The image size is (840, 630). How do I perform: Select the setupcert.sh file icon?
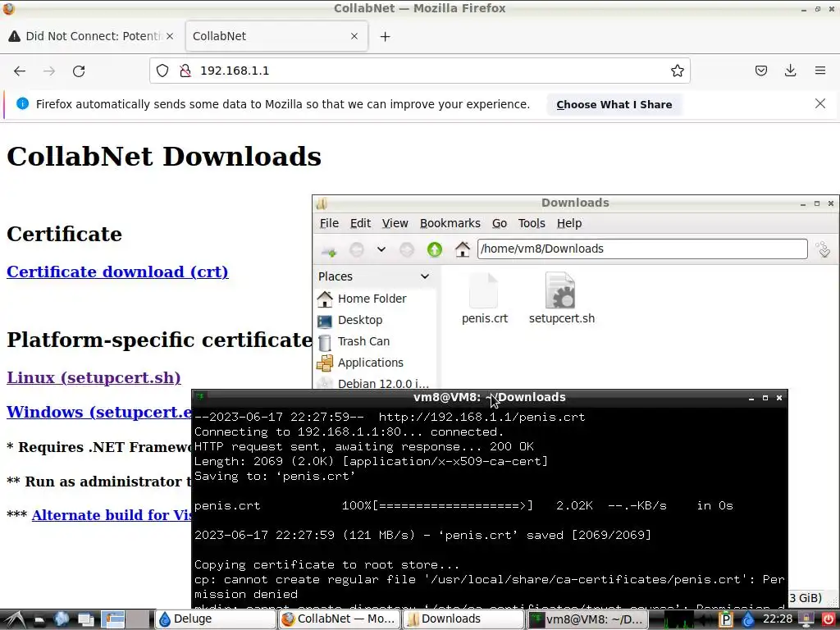click(x=561, y=298)
